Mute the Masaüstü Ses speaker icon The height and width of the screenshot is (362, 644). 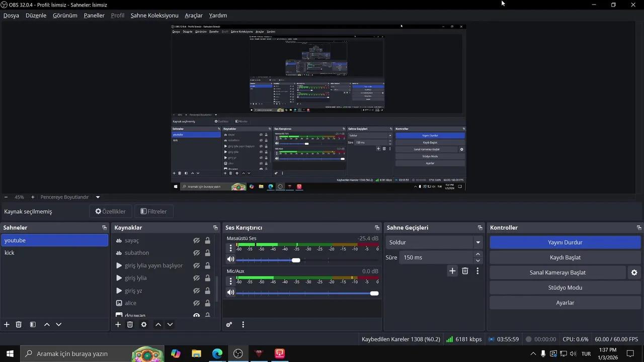[x=230, y=259]
